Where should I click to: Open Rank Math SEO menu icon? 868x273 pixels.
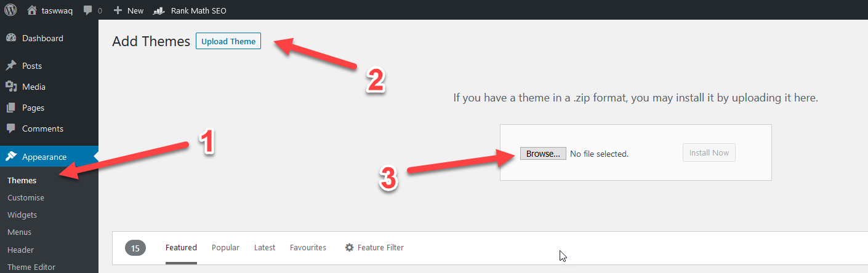click(x=159, y=10)
